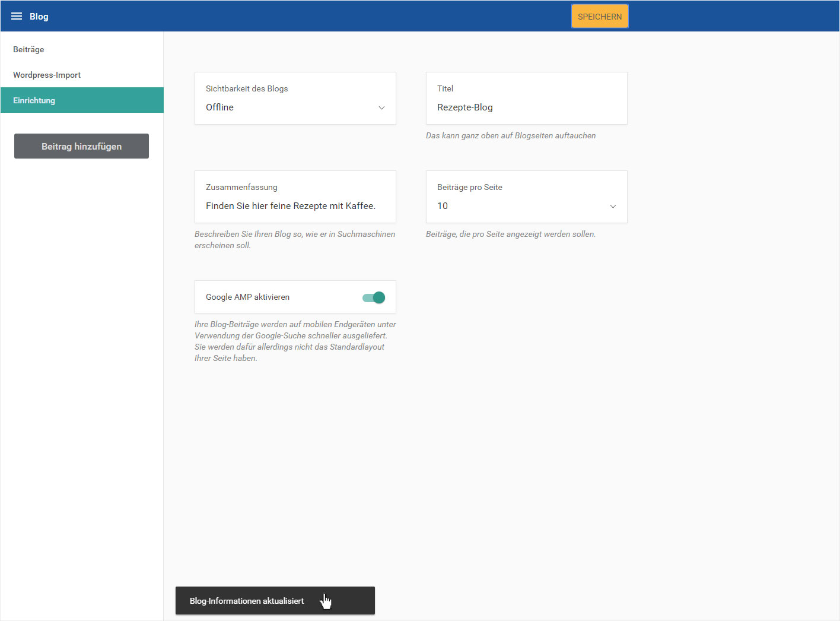Click the Blog header title
840x621 pixels.
pyautogui.click(x=39, y=17)
